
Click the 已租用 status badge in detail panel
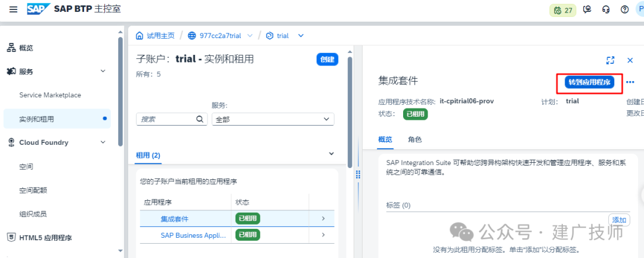click(x=415, y=114)
